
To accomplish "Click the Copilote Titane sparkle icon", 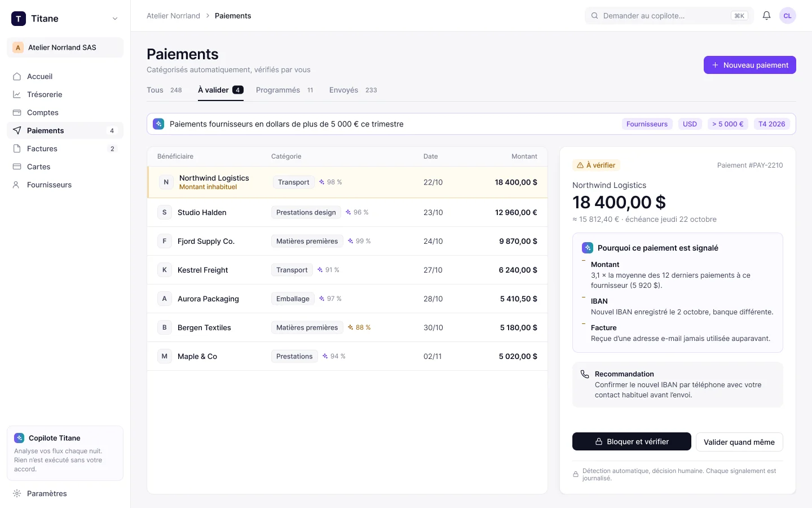I will tap(19, 438).
